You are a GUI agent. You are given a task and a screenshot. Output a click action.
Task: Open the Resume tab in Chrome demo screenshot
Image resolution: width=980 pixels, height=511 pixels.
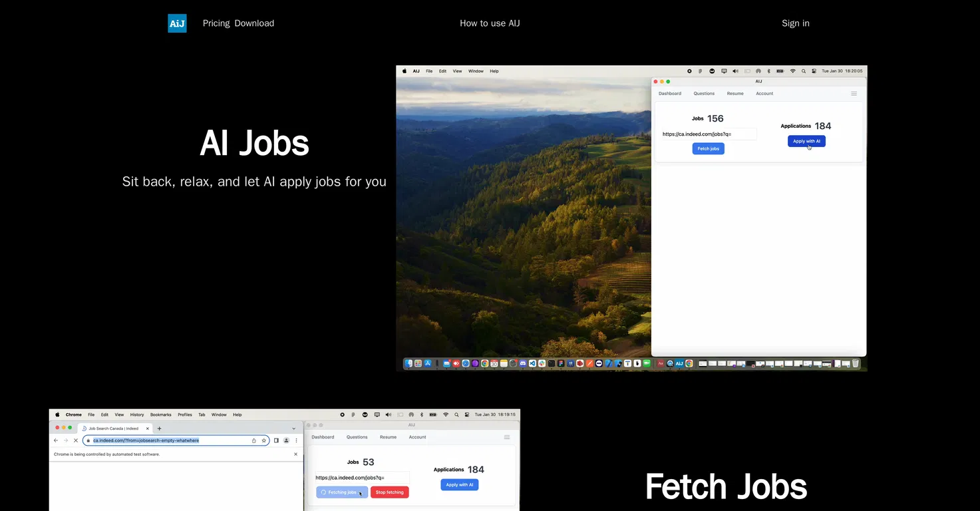coord(388,437)
